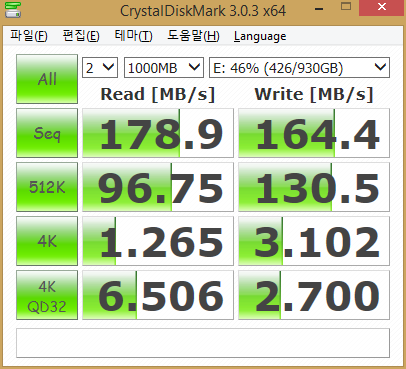This screenshot has height=369, width=406.
Task: Open the 도움말(H) help menu
Action: click(193, 36)
